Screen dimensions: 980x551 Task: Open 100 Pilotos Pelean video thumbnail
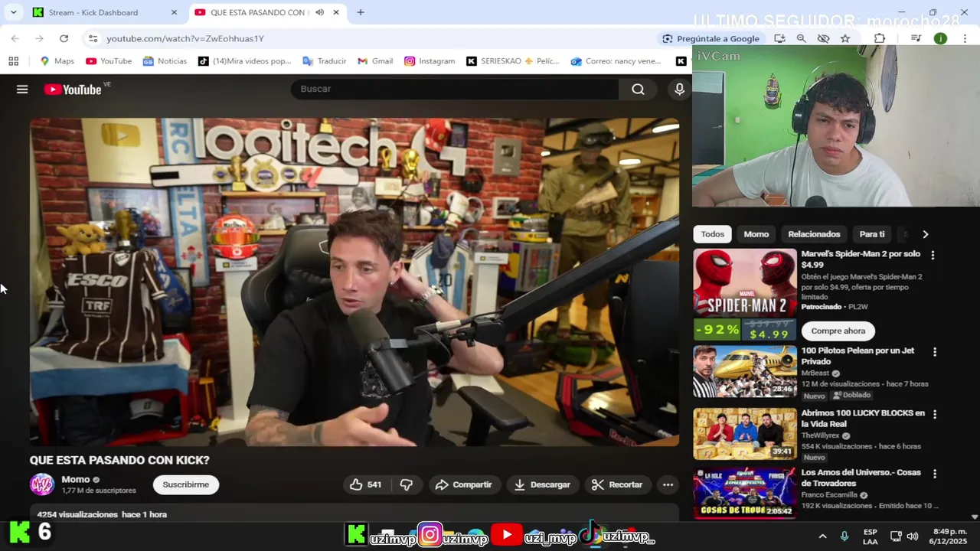tap(745, 372)
